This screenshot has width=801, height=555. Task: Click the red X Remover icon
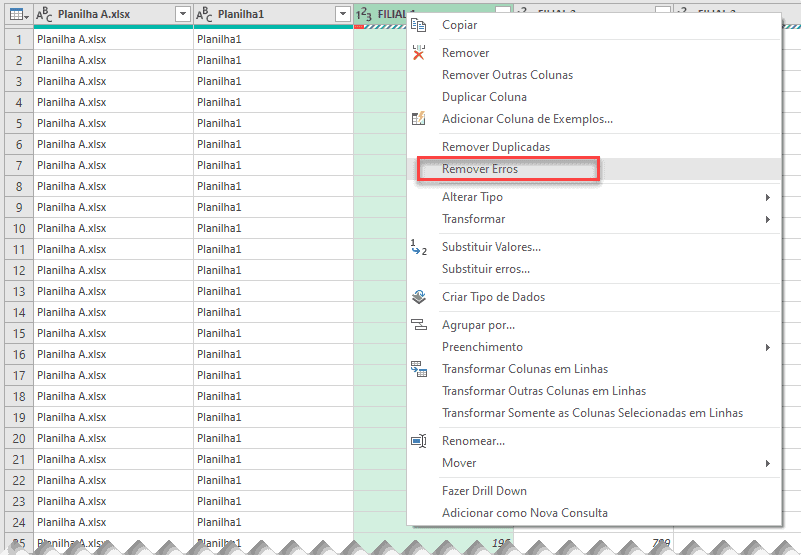pyautogui.click(x=418, y=53)
